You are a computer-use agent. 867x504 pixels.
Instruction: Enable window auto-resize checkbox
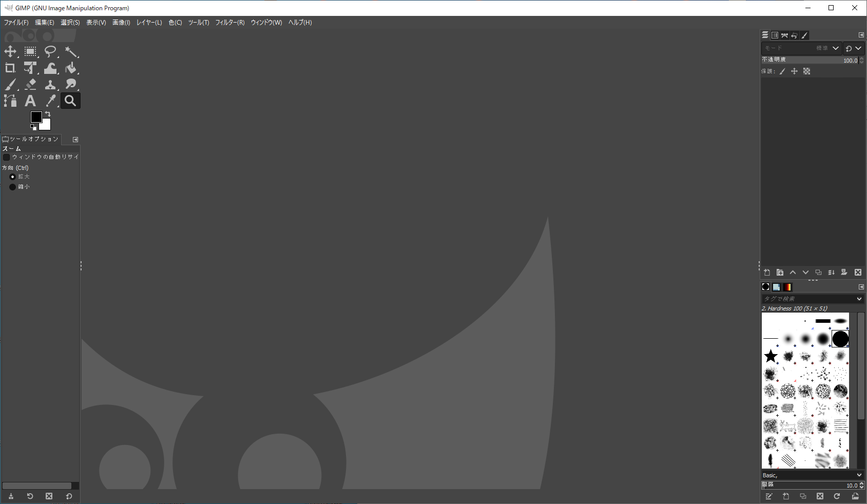tap(7, 157)
